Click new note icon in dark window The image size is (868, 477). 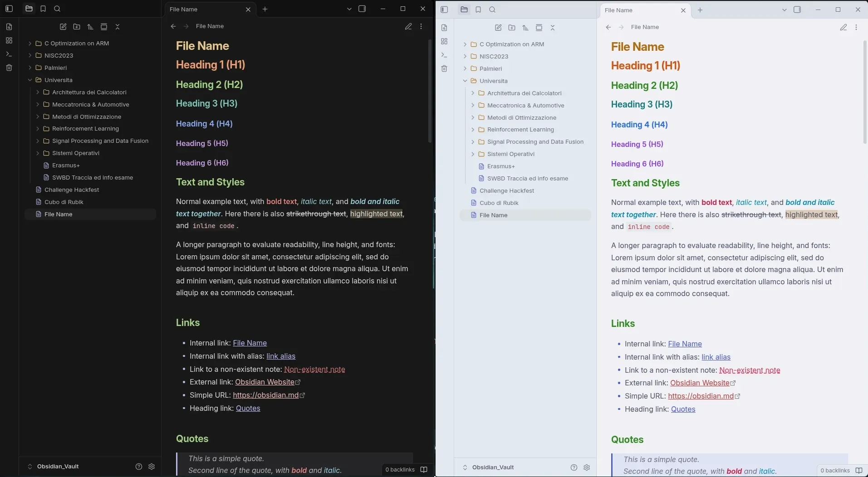point(63,27)
